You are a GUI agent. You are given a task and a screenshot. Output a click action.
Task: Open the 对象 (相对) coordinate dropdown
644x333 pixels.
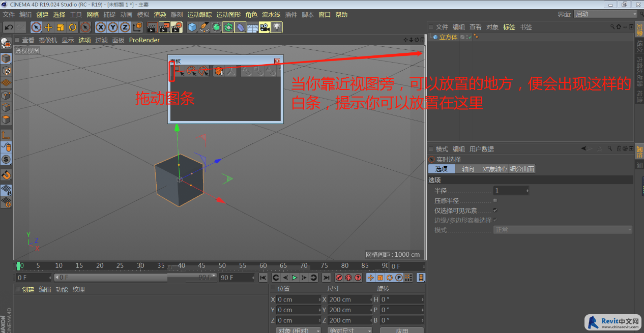[x=299, y=331]
